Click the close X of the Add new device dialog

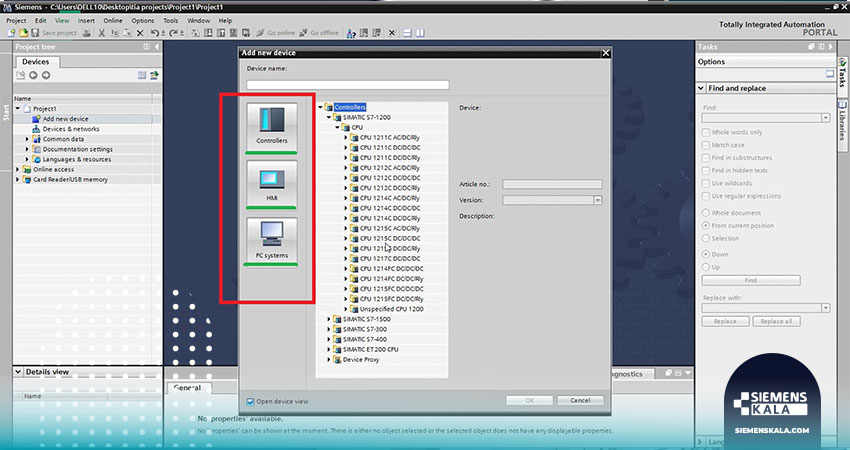[x=606, y=53]
